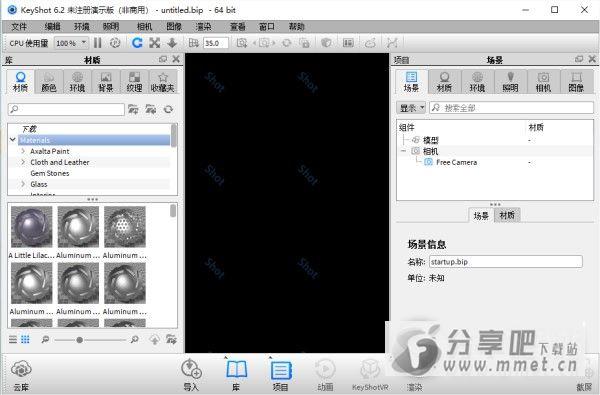Undock the Project panel
600x395 pixels.
coord(579,59)
